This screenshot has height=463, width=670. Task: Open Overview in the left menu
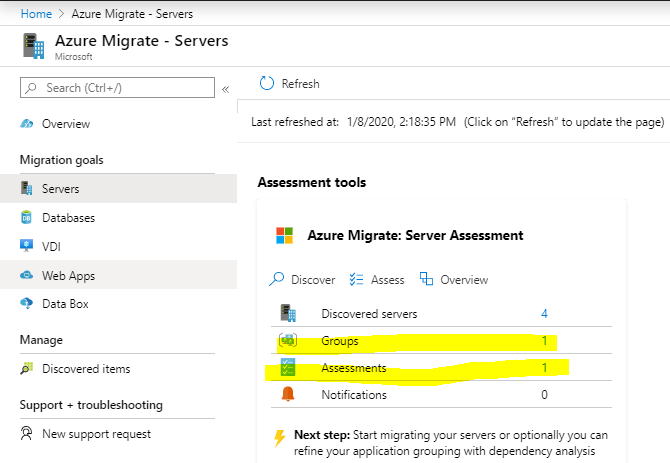(66, 124)
